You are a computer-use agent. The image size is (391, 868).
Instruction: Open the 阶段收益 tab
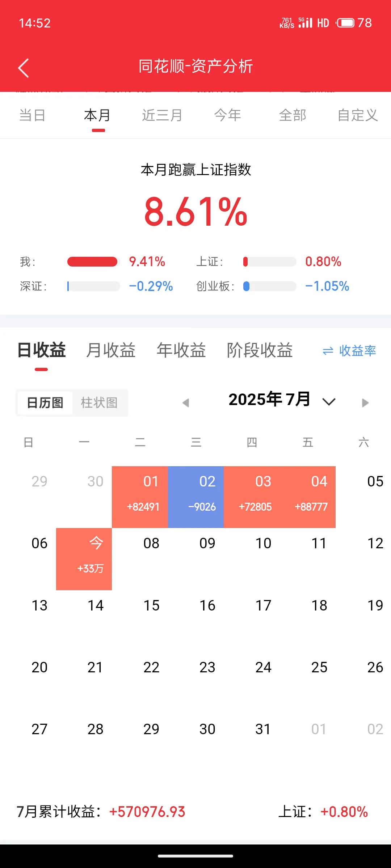click(260, 350)
